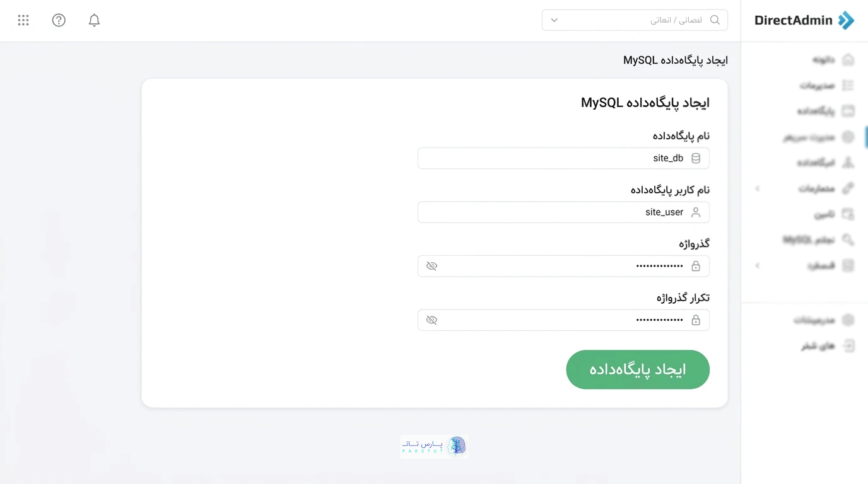This screenshot has width=868, height=484.
Task: Go to home via the sidebar house icon
Action: coord(848,60)
